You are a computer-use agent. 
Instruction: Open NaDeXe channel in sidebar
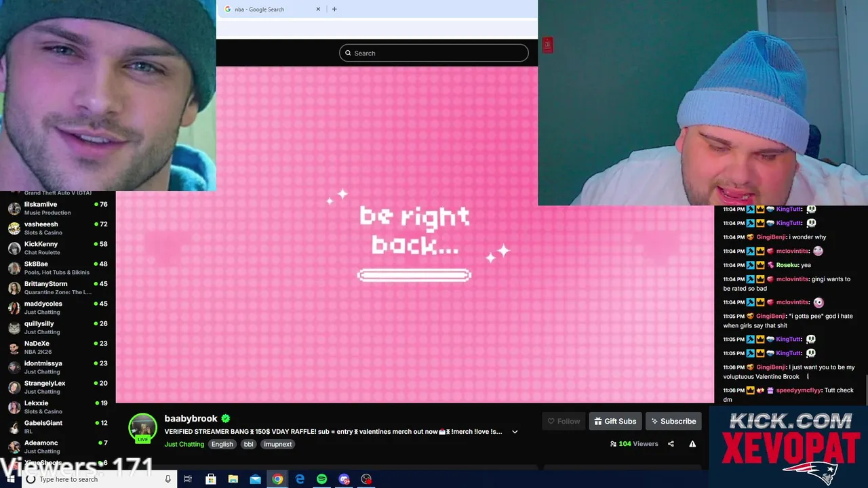[58, 347]
